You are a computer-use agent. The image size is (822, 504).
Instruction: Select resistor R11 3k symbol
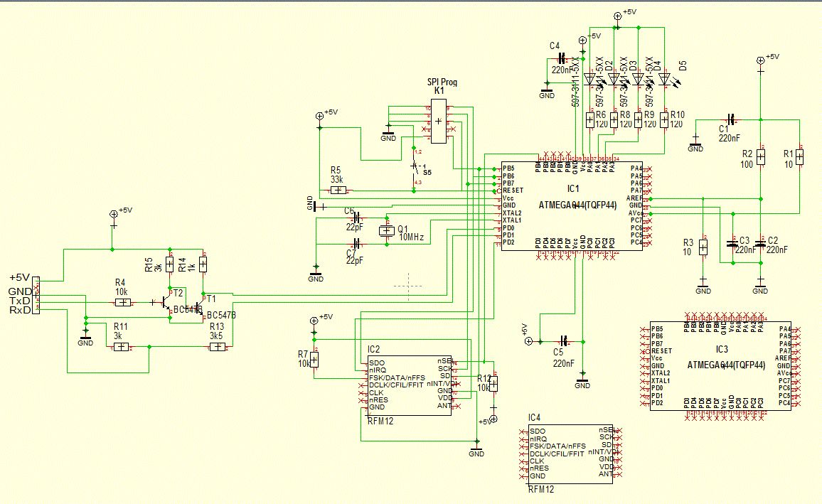tap(121, 347)
